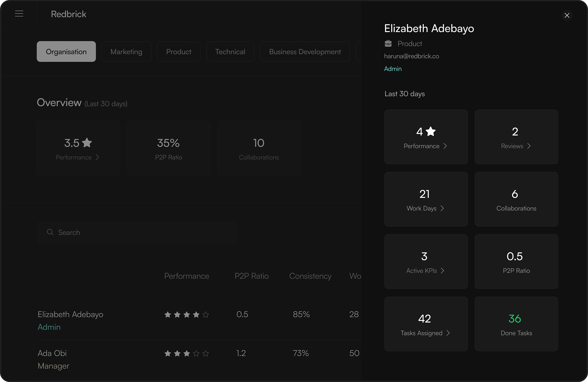Click Ada Obi's fourth empty star
588x382 pixels.
[x=196, y=353]
